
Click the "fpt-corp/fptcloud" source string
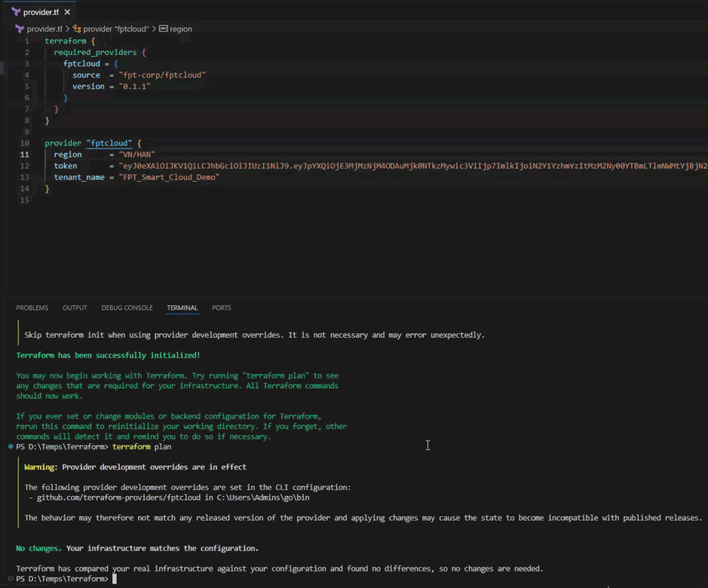162,75
